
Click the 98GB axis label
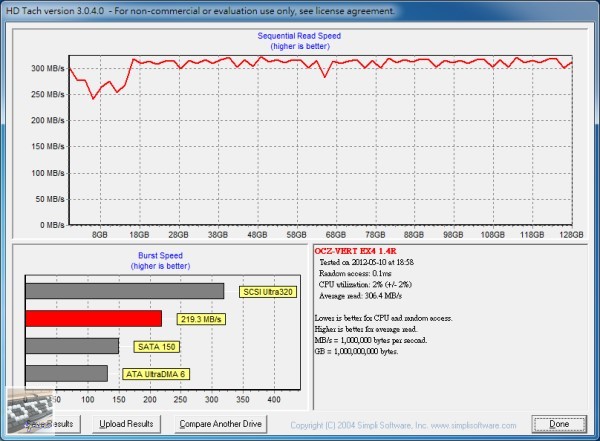coord(453,235)
